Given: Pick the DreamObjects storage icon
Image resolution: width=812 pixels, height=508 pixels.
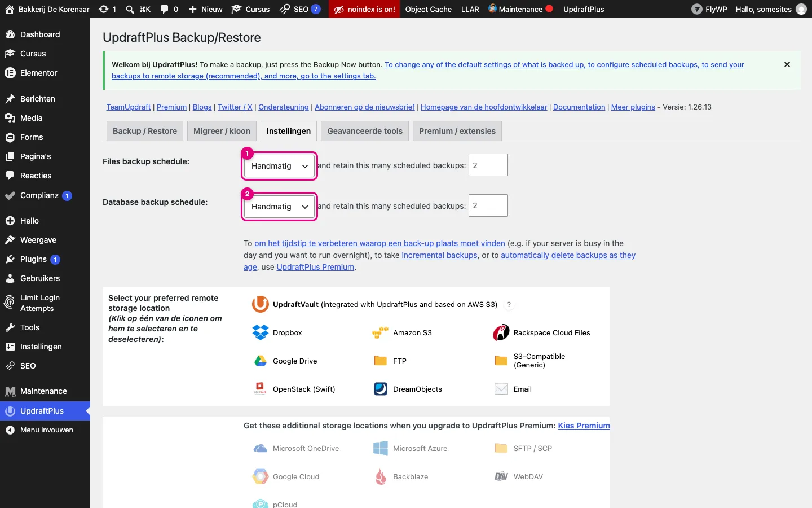Looking at the screenshot, I should [381, 389].
